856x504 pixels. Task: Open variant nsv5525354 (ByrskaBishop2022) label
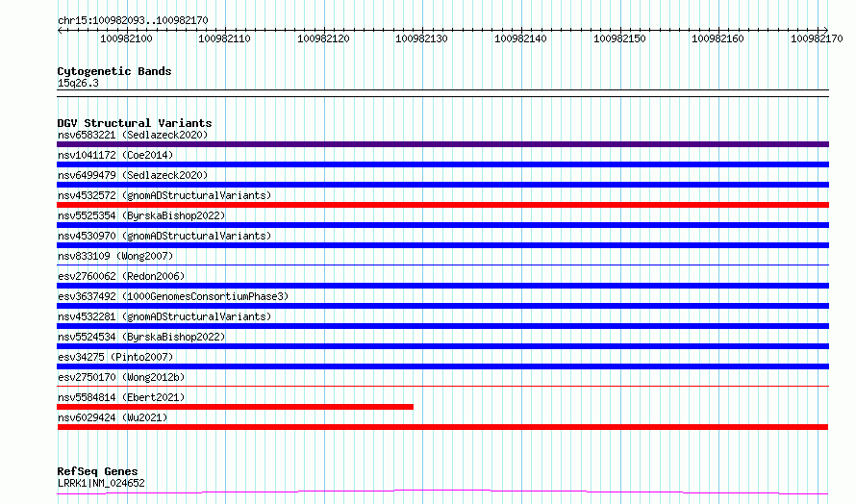pyautogui.click(x=141, y=215)
